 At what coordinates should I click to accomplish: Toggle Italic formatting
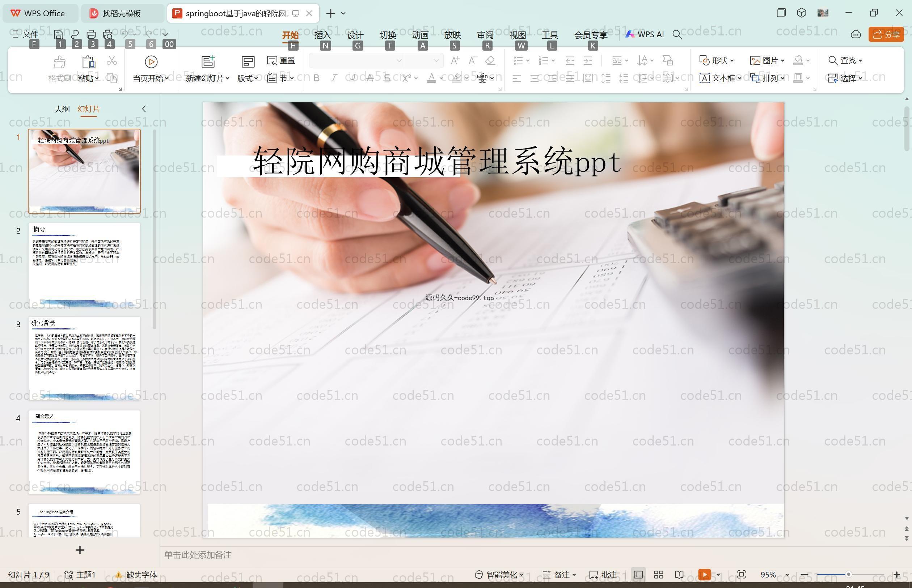(334, 78)
